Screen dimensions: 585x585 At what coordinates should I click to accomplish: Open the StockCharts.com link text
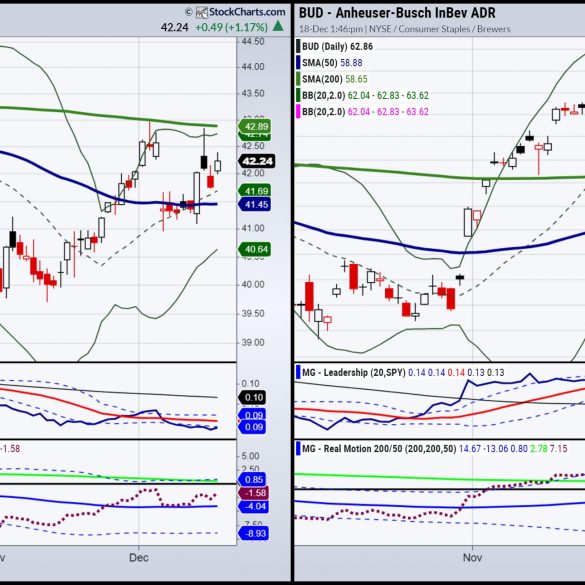(247, 12)
